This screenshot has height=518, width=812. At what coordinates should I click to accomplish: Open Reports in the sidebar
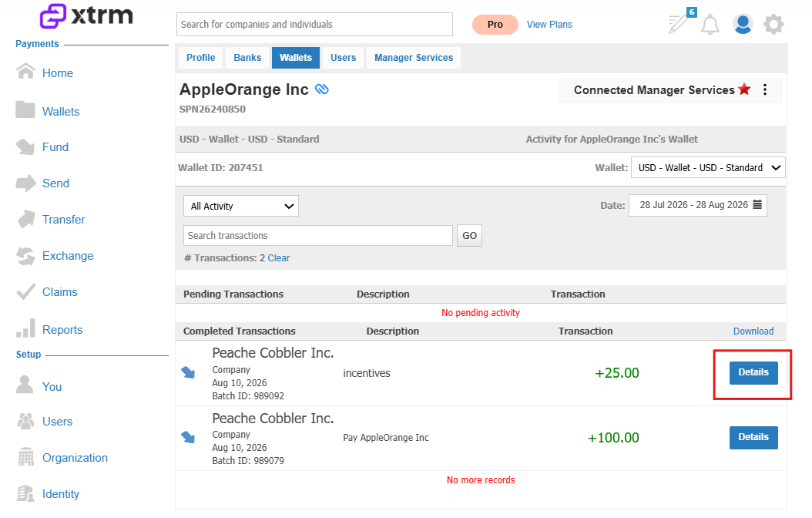[x=62, y=330]
